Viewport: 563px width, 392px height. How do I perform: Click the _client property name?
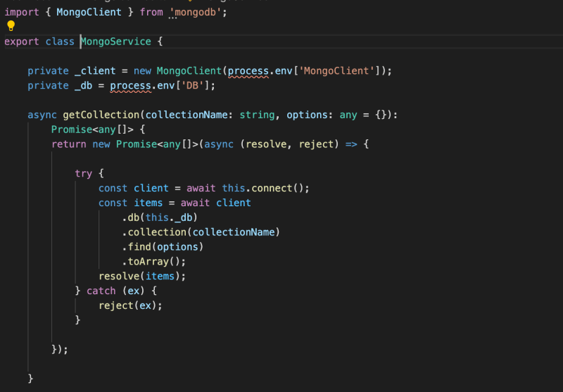[x=95, y=70]
